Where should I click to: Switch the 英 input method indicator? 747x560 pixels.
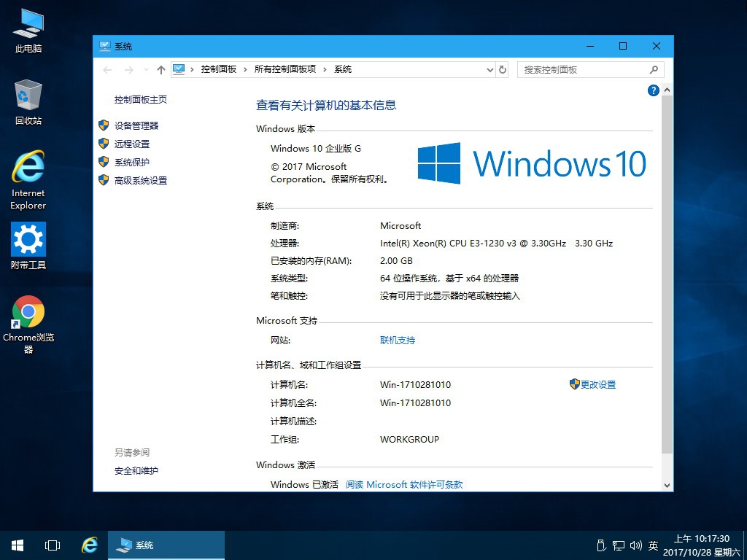653,545
